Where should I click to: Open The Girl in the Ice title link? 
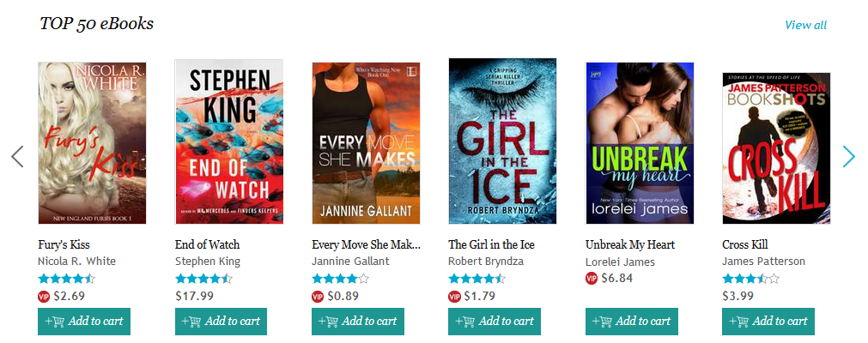tap(491, 244)
